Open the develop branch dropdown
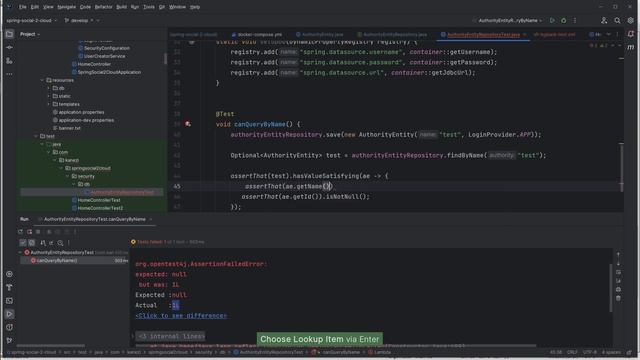The height and width of the screenshot is (360, 640). point(82,20)
